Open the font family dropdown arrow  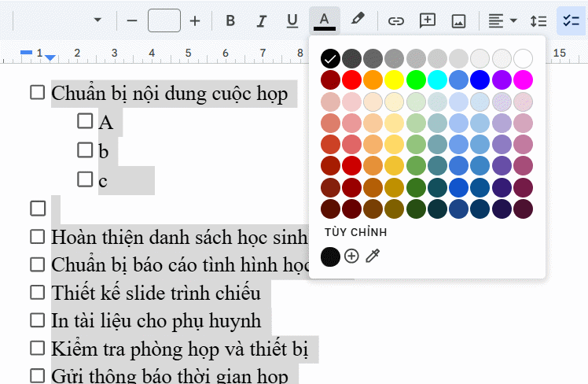[x=97, y=20]
